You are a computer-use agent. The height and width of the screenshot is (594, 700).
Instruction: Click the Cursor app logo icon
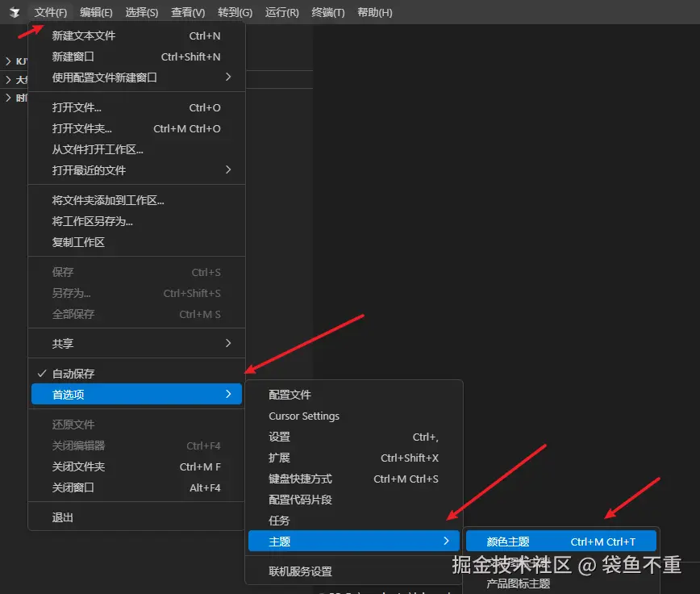[x=15, y=12]
